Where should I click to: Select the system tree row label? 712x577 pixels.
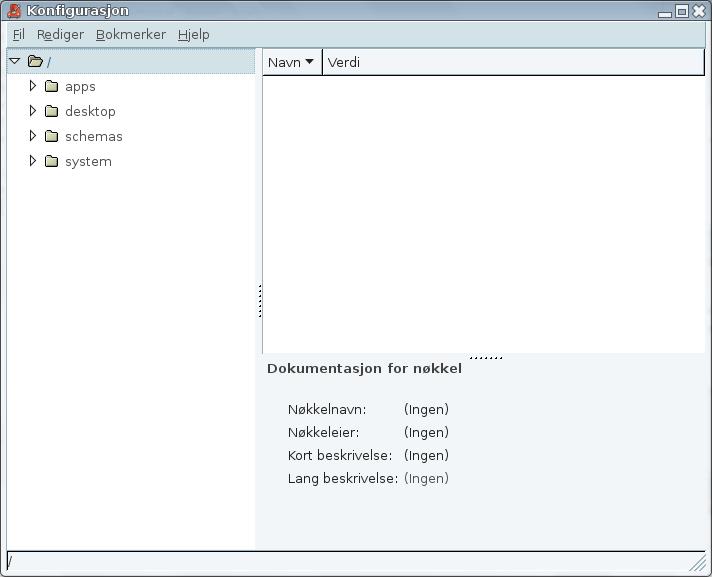coord(89,162)
